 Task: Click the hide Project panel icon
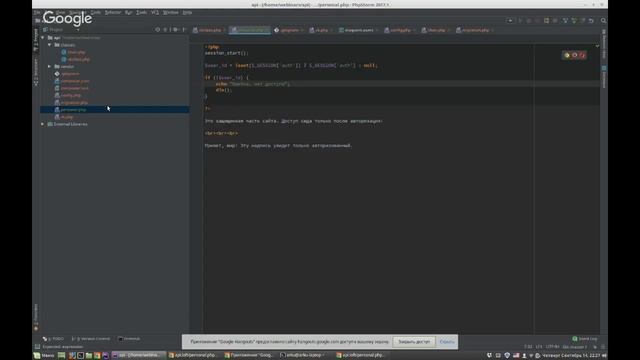[x=184, y=30]
